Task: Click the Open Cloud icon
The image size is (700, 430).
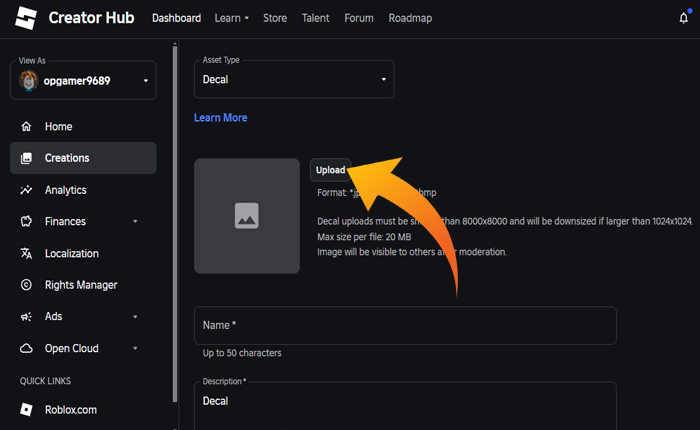Action: [26, 348]
